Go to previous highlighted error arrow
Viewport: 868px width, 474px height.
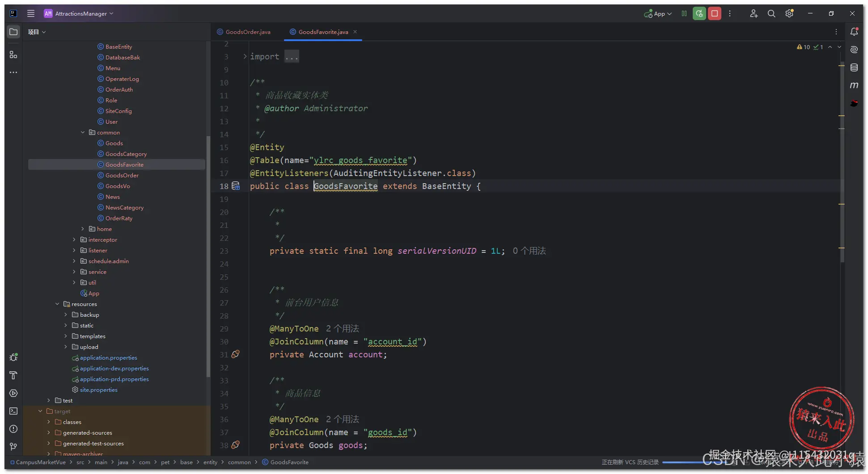coord(830,47)
